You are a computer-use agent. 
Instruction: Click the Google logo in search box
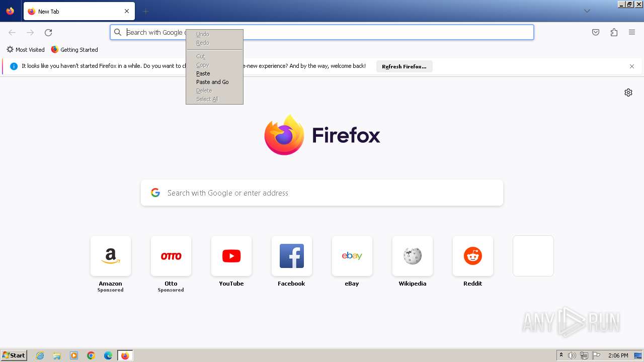pyautogui.click(x=155, y=193)
